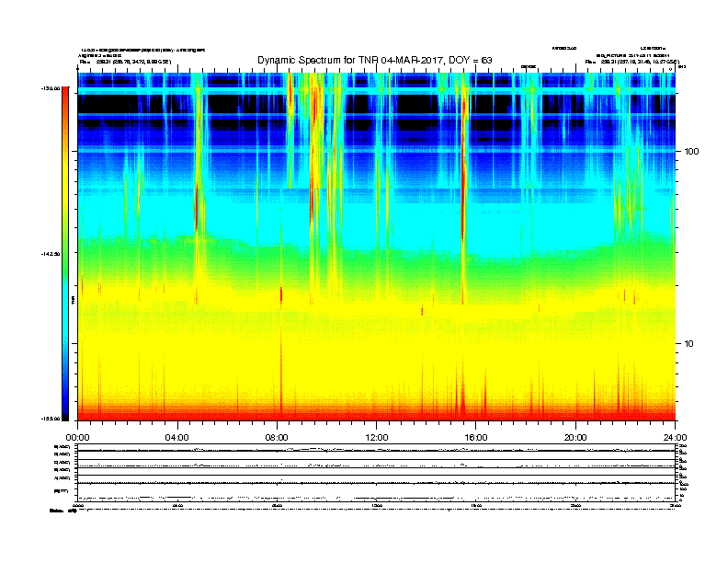Click the dark blue bottom of color bar
The height and width of the screenshot is (563, 728).
pyautogui.click(x=65, y=411)
